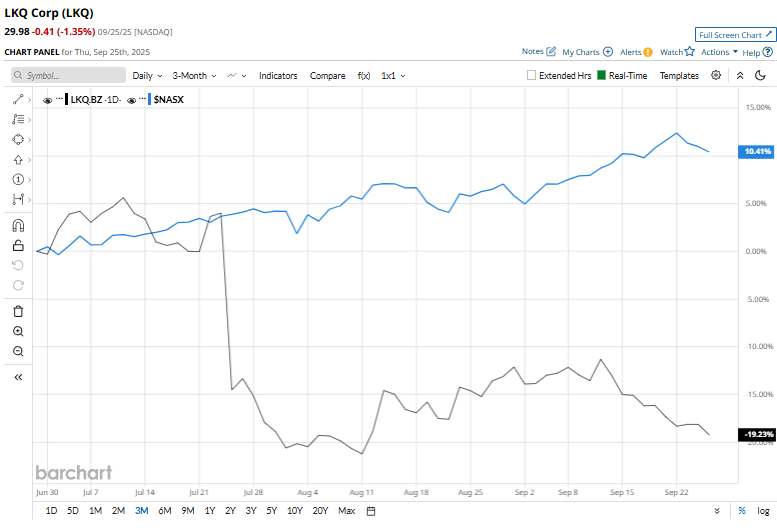Open Compare menu
The image size is (777, 528).
coord(328,76)
